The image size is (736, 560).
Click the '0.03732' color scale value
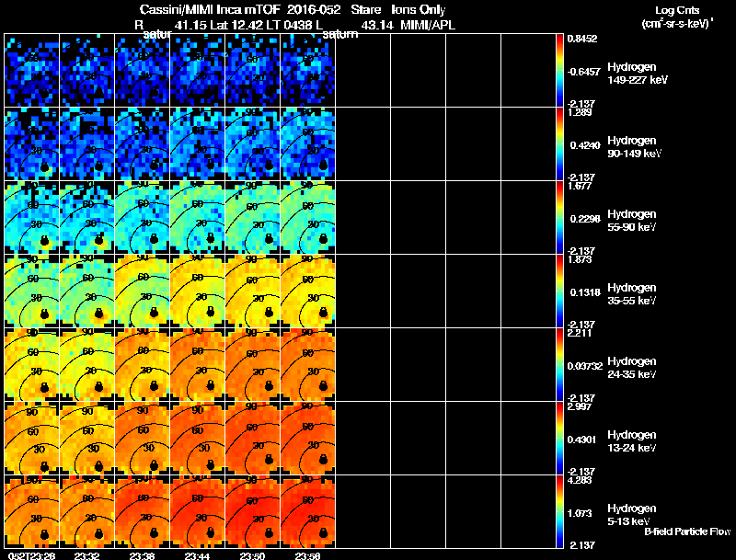tap(584, 366)
